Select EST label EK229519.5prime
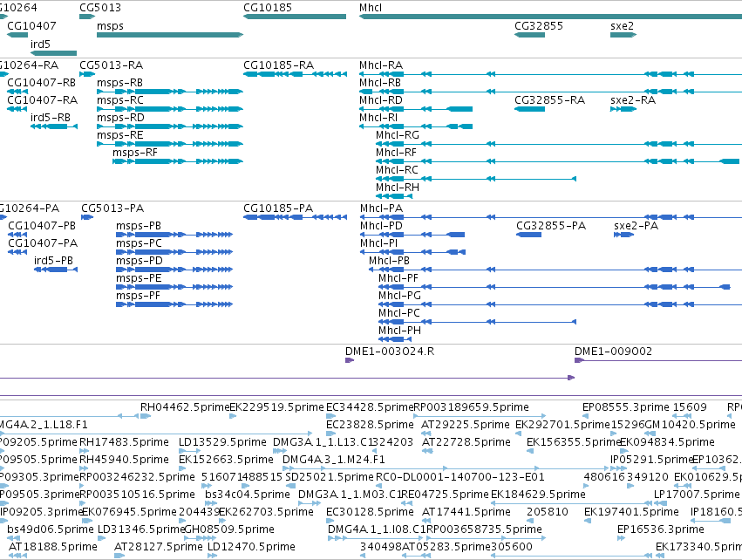The height and width of the screenshot is (560, 742). [276, 407]
